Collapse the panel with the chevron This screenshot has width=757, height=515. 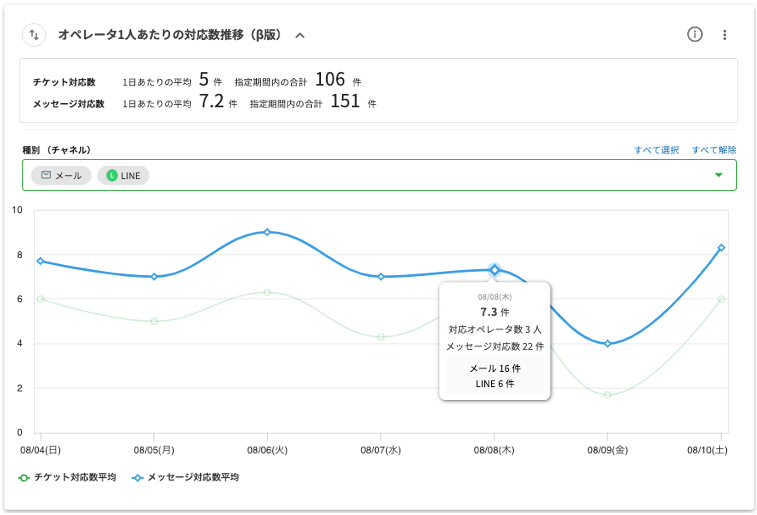pos(300,35)
